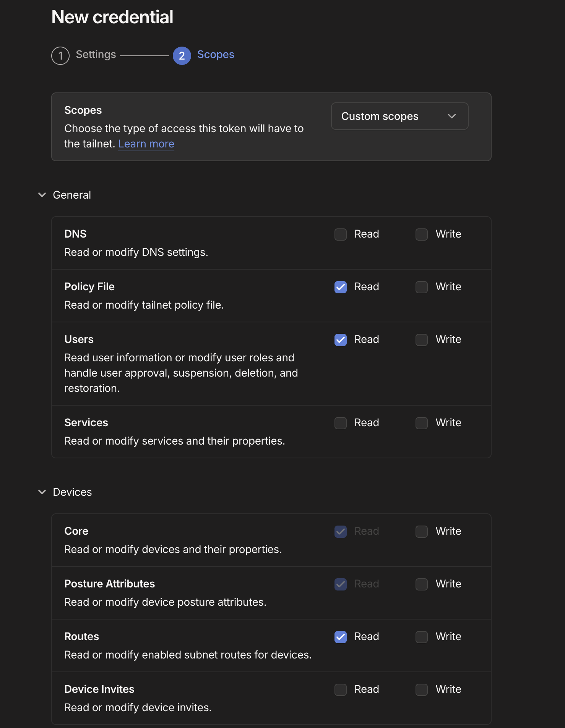The image size is (565, 728).
Task: Enable Device Invites Write checkbox
Action: 422,690
